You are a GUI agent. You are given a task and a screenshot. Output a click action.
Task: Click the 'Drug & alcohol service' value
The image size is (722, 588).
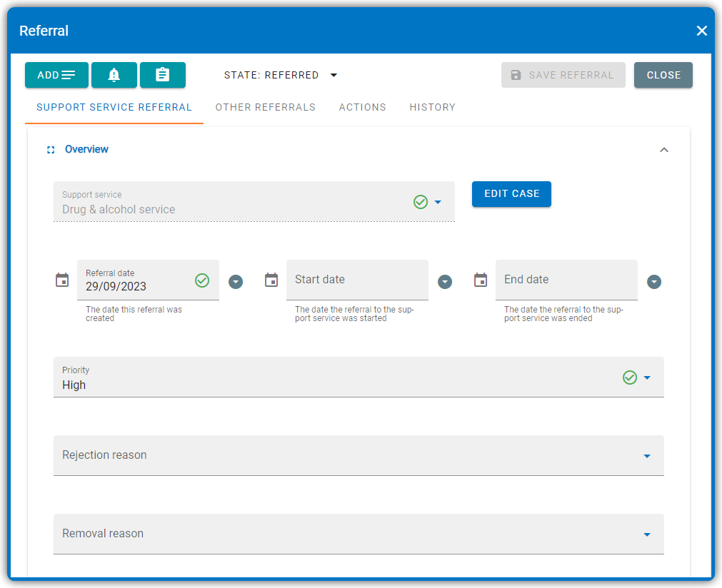pos(119,209)
